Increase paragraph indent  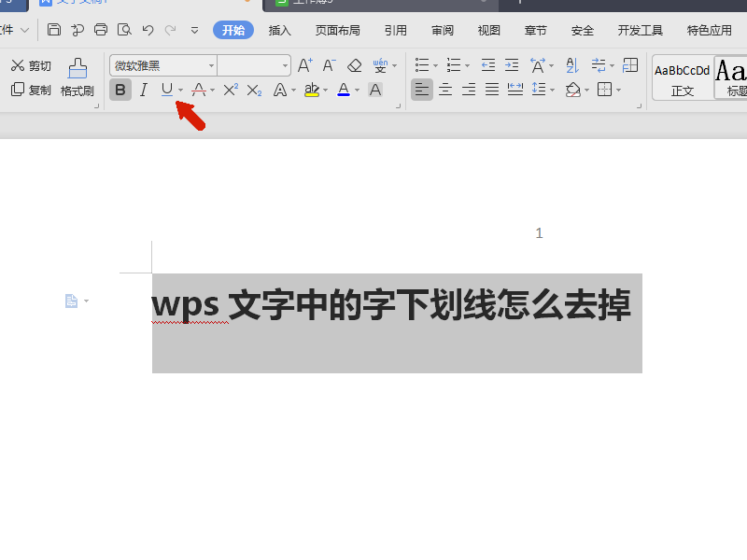[x=512, y=65]
